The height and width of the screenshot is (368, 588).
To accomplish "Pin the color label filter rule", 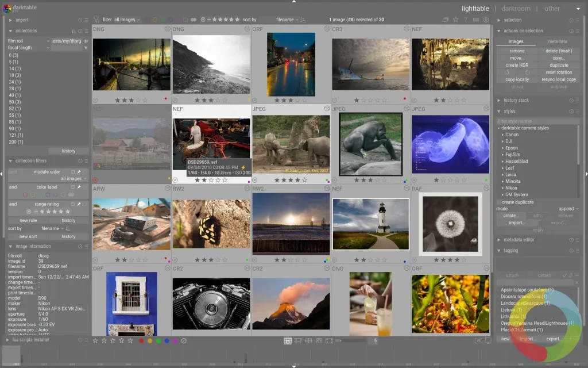I will pos(79,187).
